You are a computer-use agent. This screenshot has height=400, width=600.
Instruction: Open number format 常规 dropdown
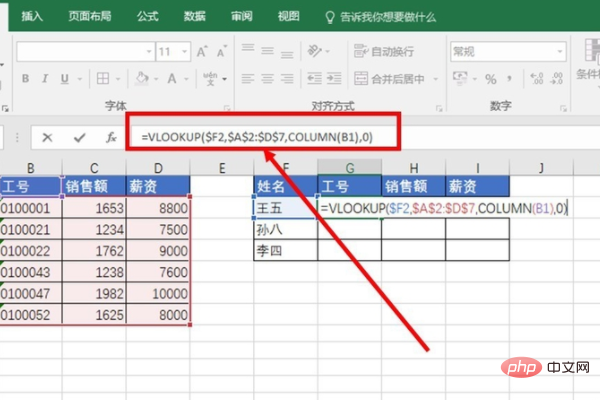point(559,51)
